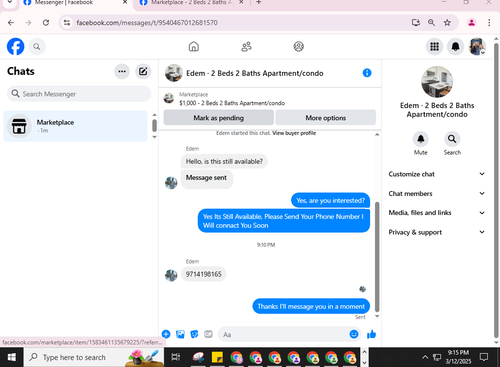
Task: Click the browser address bar URL
Action: 147,23
